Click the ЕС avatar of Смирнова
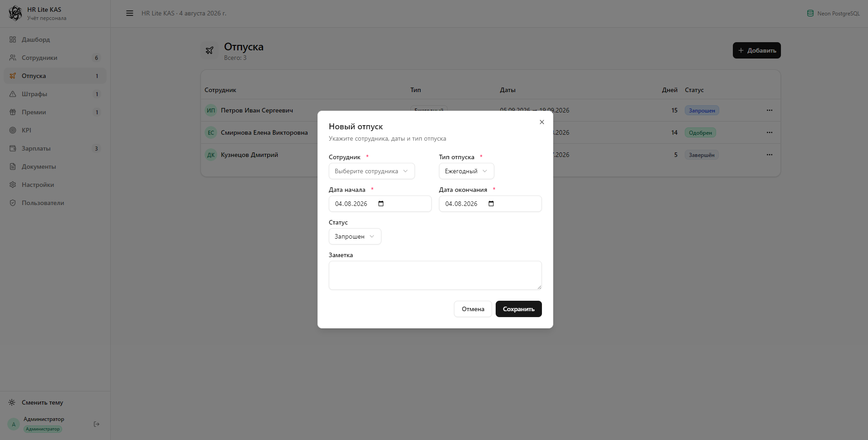This screenshot has height=440, width=868. point(211,132)
